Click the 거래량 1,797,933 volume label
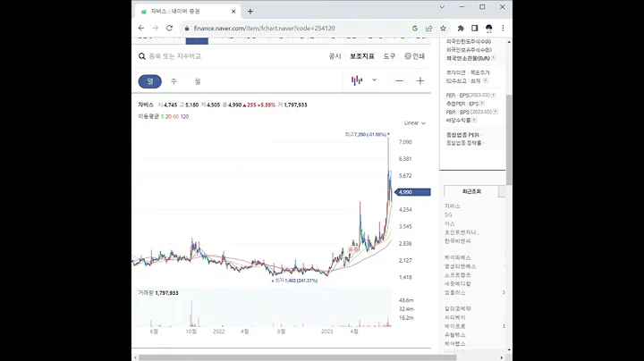The height and width of the screenshot is (361, 644). [x=158, y=293]
